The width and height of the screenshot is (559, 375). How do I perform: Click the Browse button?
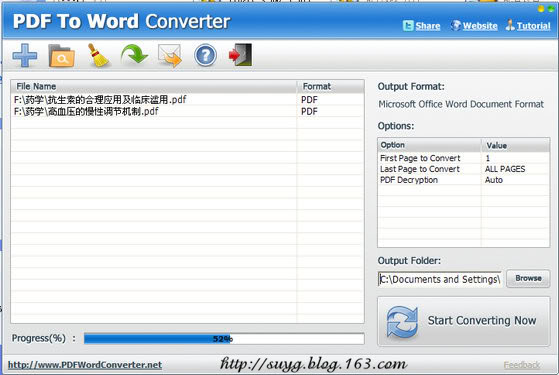(x=528, y=278)
